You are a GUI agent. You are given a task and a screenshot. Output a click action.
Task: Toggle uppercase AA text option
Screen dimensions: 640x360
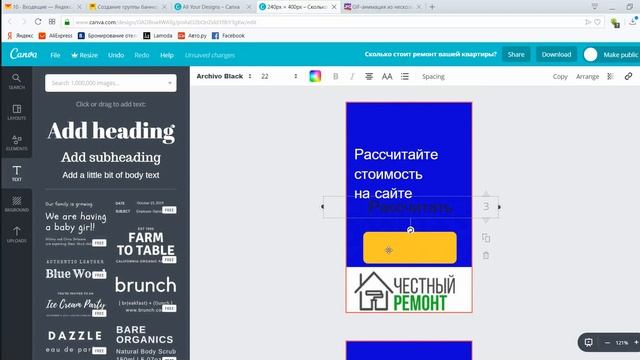pyautogui.click(x=387, y=76)
